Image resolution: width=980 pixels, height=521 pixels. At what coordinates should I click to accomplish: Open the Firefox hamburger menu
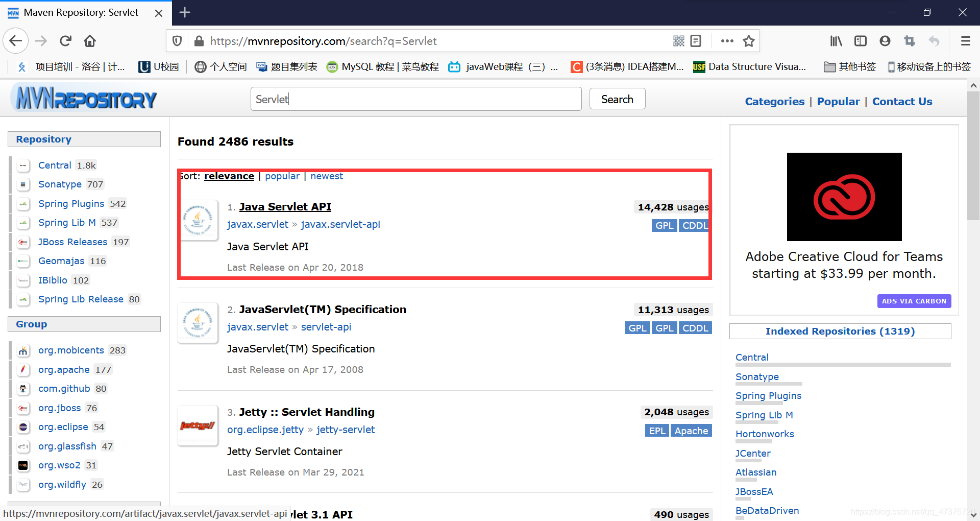click(965, 41)
